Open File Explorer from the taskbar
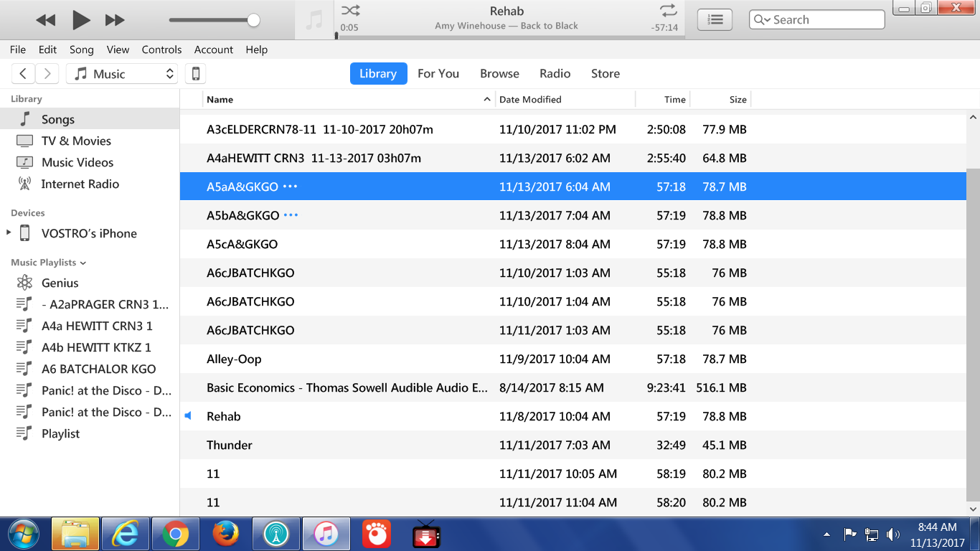 [75, 534]
